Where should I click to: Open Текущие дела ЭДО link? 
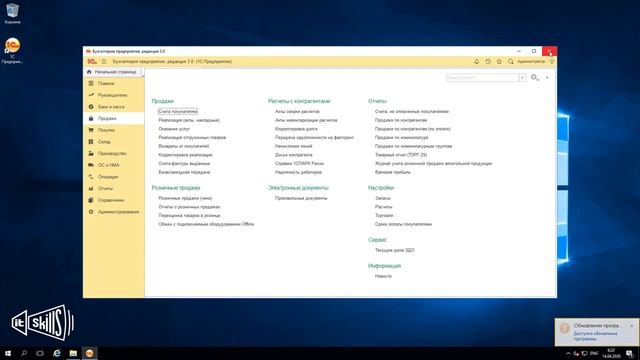[395, 251]
